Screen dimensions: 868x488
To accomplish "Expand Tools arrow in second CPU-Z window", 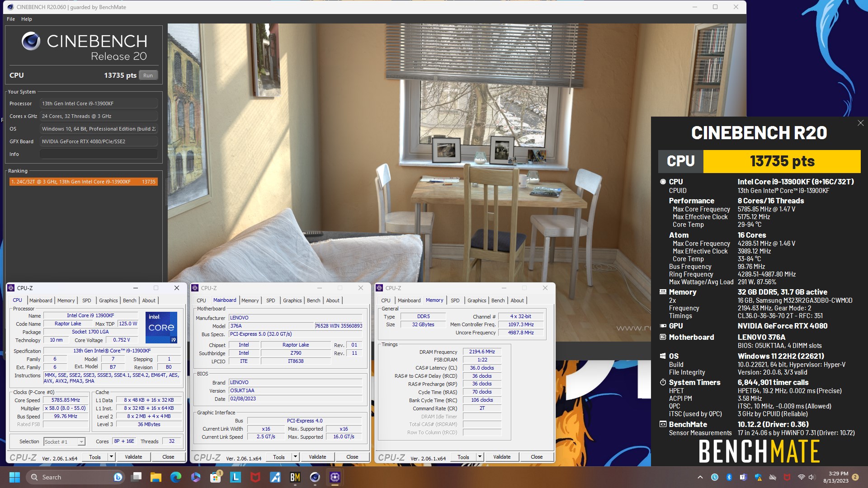I will tap(295, 457).
